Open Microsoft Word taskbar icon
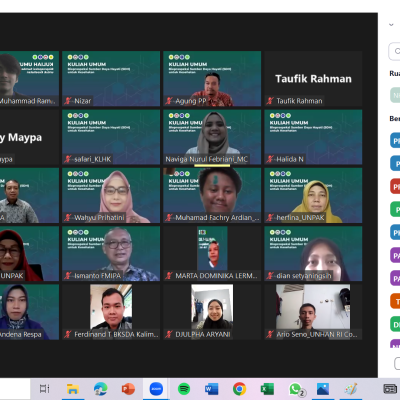This screenshot has width=400, height=400. click(212, 389)
